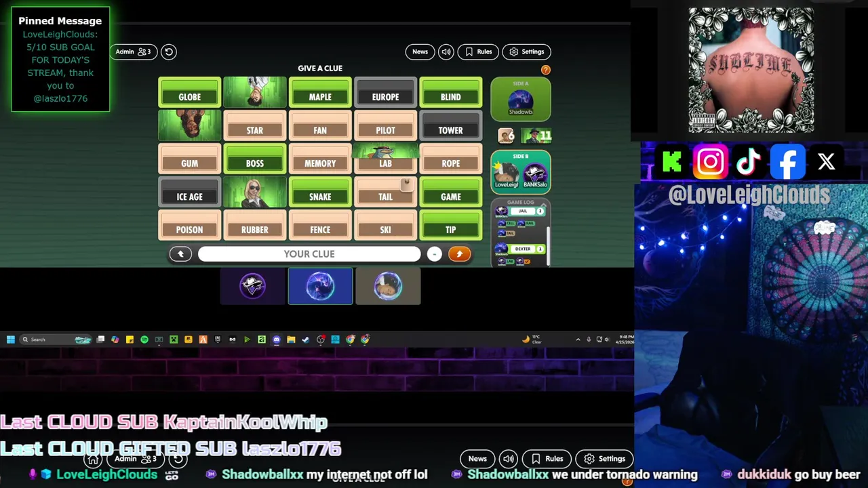Select the POISON word card
The width and height of the screenshot is (868, 488).
click(190, 226)
